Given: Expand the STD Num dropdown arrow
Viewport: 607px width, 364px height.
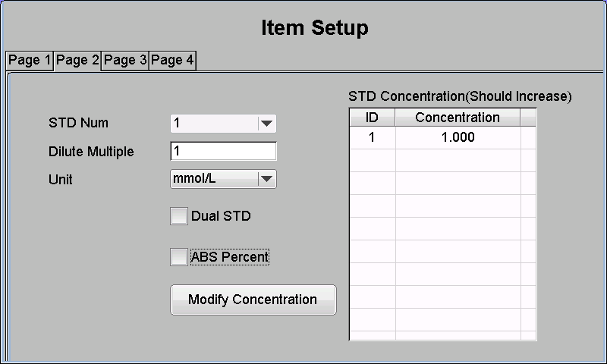Looking at the screenshot, I should (x=267, y=124).
